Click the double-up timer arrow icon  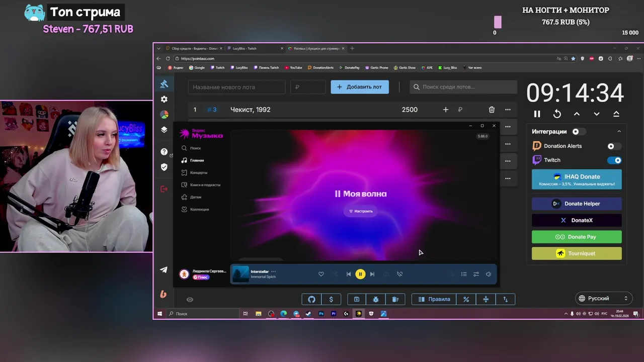[x=616, y=114]
